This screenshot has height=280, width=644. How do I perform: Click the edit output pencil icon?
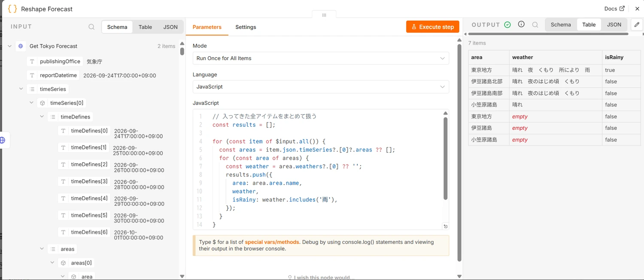point(637,24)
